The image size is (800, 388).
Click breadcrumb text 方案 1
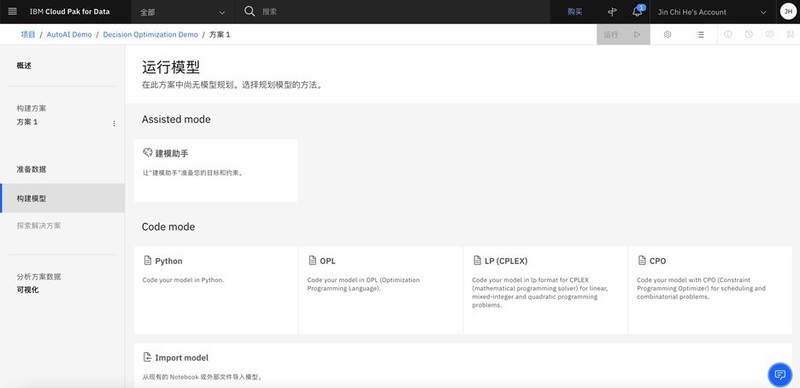(220, 35)
